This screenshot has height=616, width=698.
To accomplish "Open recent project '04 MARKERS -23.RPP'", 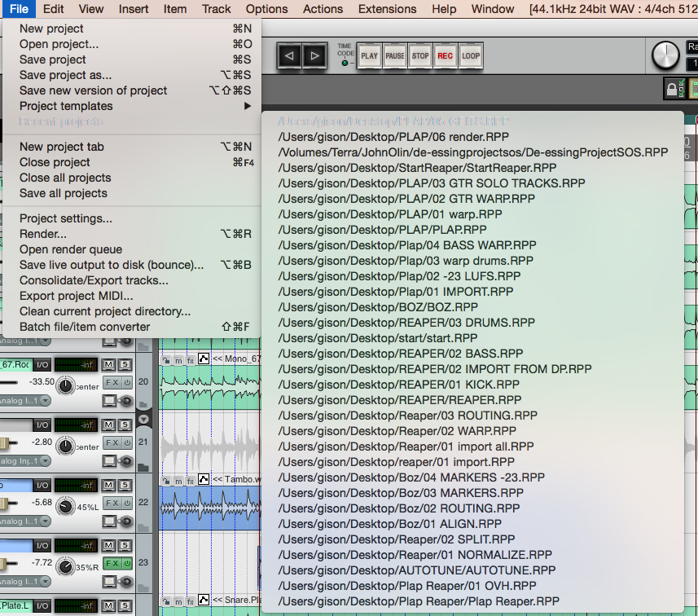I will pyautogui.click(x=472, y=477).
